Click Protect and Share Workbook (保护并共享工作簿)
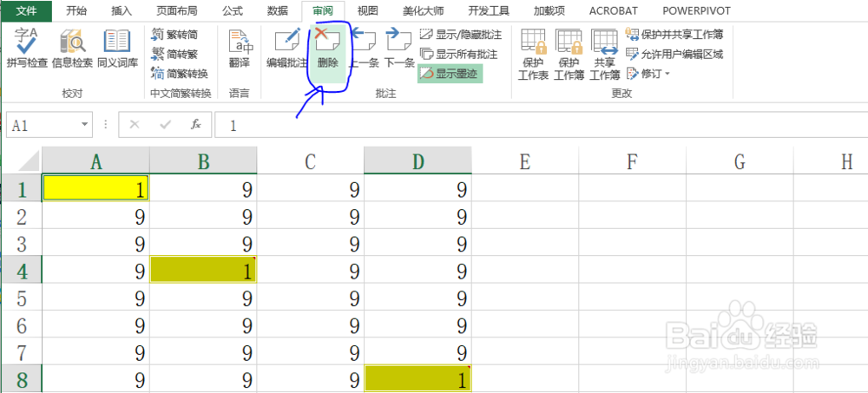868x393 pixels. click(x=674, y=35)
